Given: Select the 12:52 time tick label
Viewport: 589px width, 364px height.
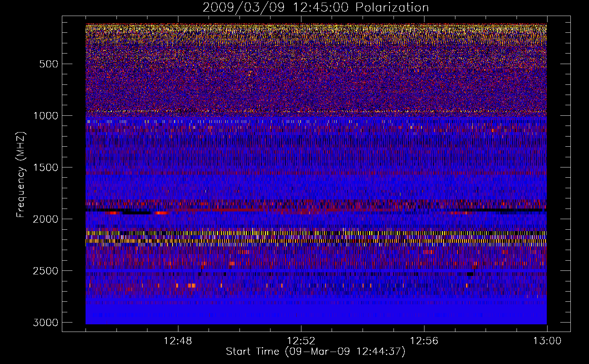Looking at the screenshot, I should (x=301, y=341).
